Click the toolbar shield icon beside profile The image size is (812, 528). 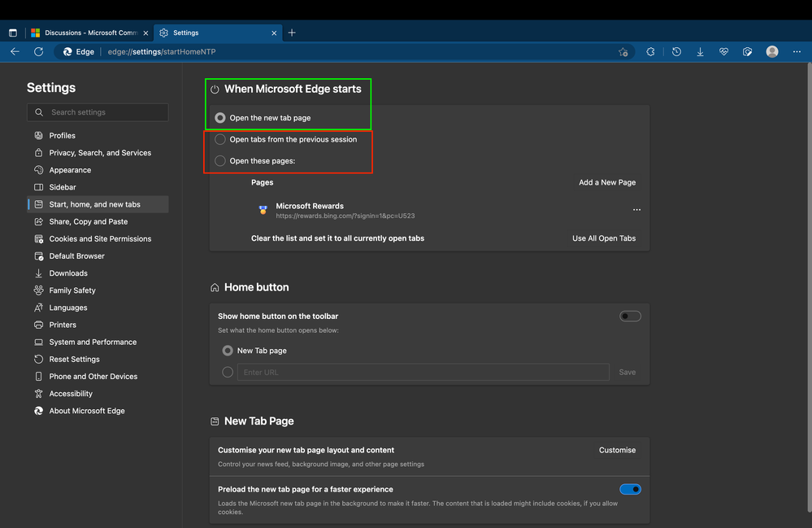point(747,52)
